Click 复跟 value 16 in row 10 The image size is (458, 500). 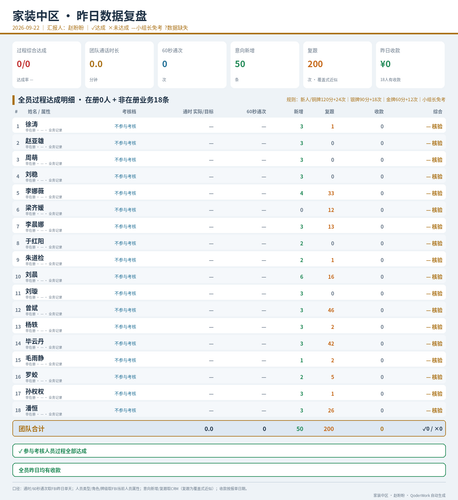click(x=331, y=277)
